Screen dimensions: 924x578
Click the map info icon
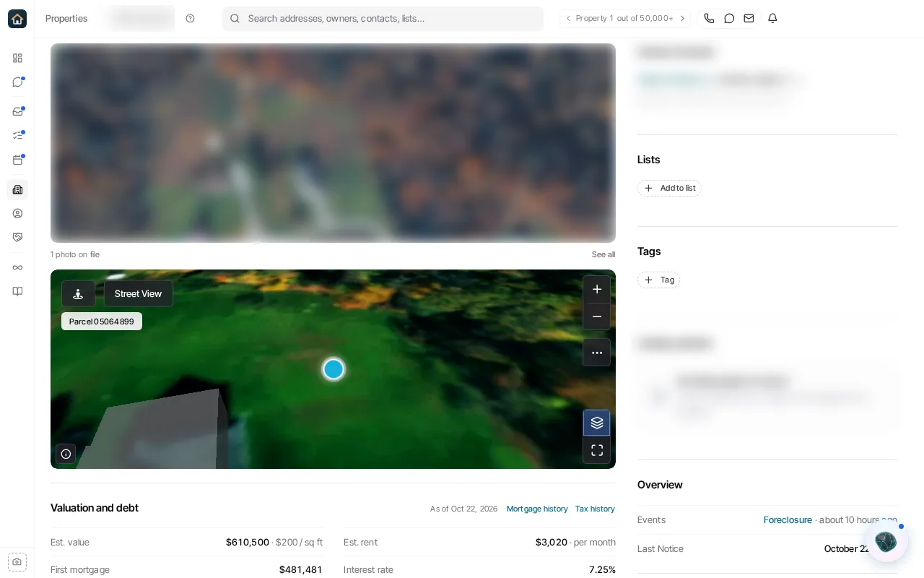point(66,454)
